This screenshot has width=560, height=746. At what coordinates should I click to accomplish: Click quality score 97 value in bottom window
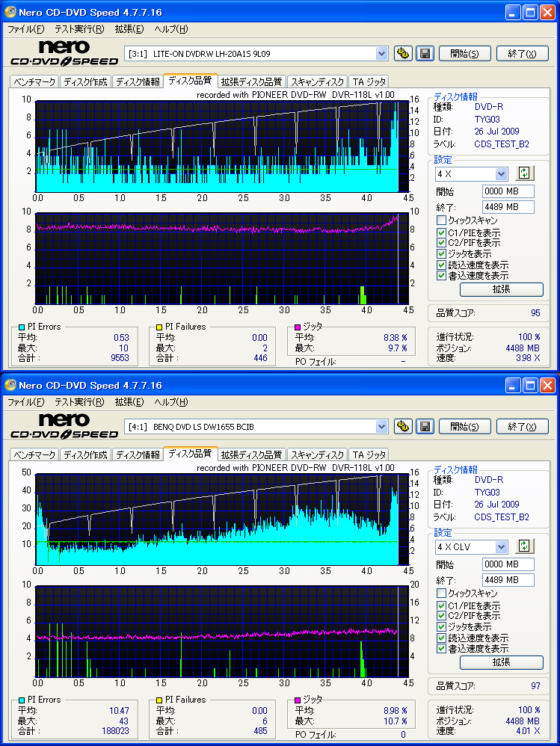click(535, 686)
